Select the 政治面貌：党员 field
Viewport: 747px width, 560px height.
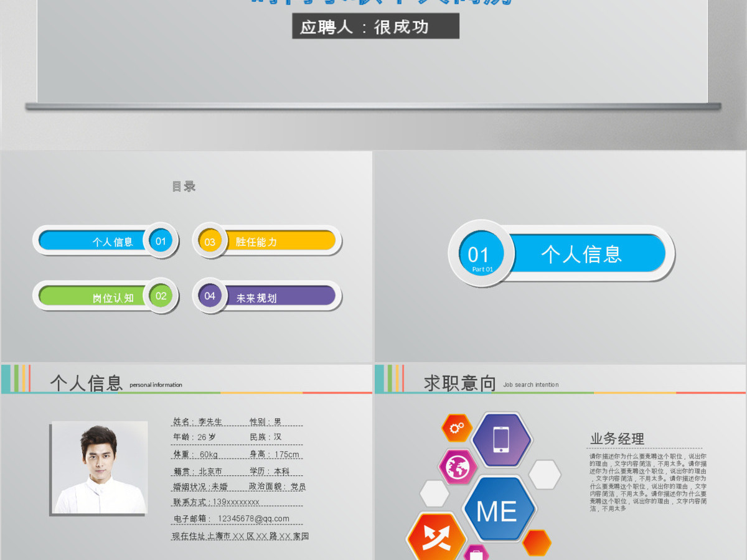pyautogui.click(x=278, y=487)
